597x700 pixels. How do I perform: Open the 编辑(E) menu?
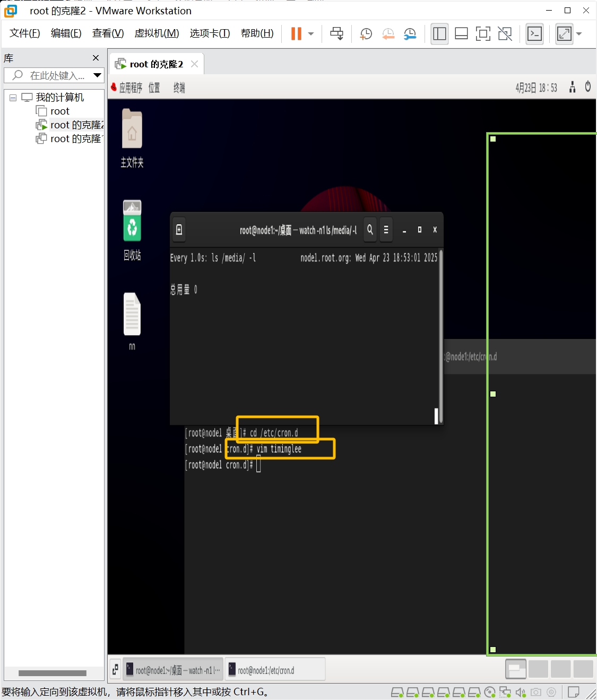(66, 33)
